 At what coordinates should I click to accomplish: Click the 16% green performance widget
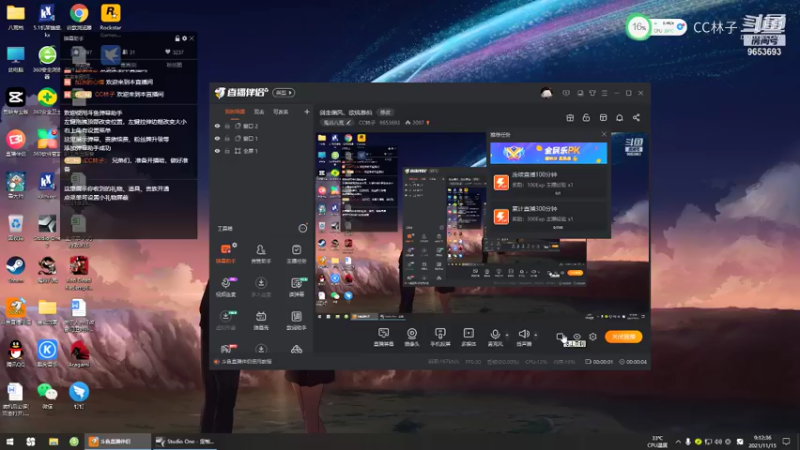tap(638, 27)
